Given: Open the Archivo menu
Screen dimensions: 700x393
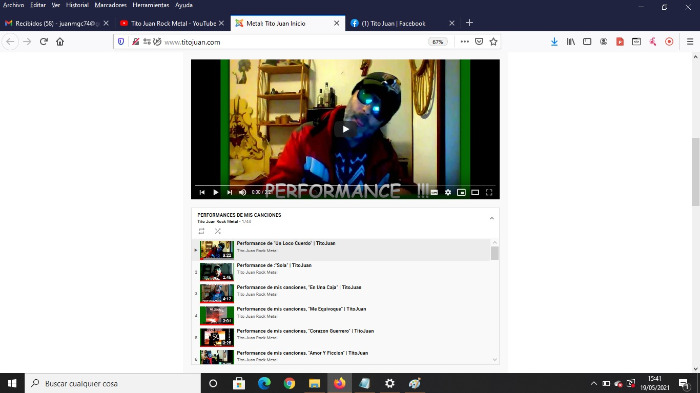Looking at the screenshot, I should point(13,5).
